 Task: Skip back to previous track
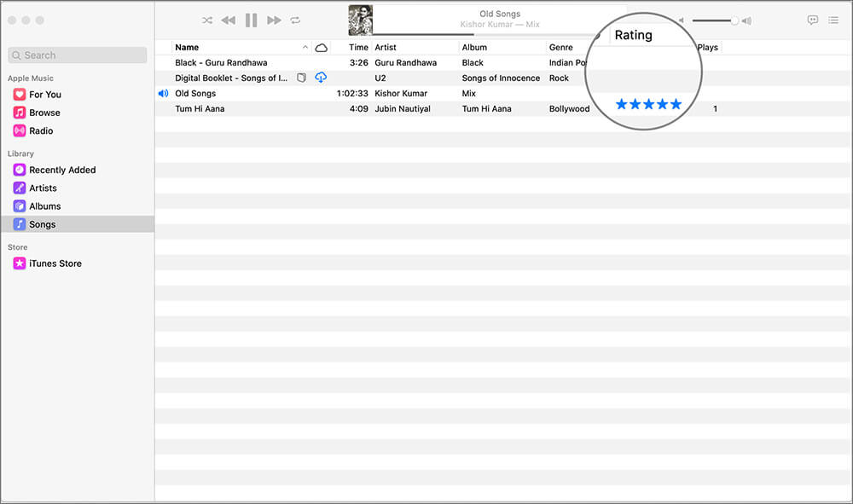pyautogui.click(x=229, y=20)
